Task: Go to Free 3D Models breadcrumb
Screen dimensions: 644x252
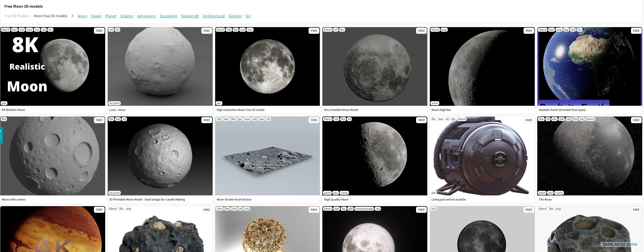Action: click(x=16, y=16)
